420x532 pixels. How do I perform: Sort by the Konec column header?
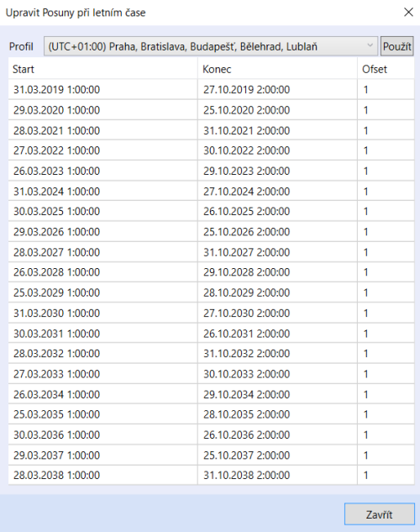[x=277, y=69]
